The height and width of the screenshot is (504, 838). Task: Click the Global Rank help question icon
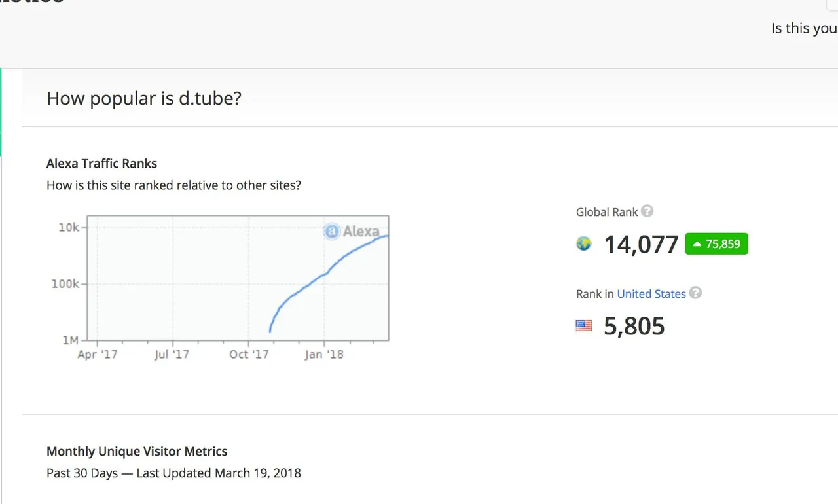point(647,211)
